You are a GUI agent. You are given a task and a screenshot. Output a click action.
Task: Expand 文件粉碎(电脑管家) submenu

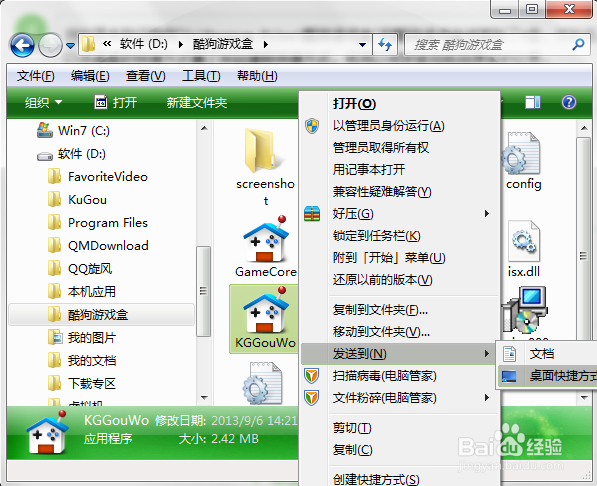click(x=399, y=398)
